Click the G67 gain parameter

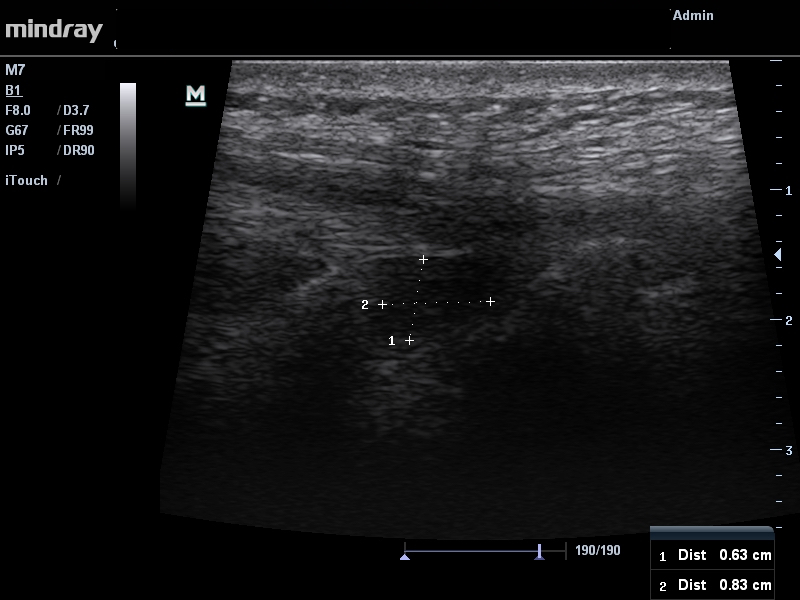point(17,130)
